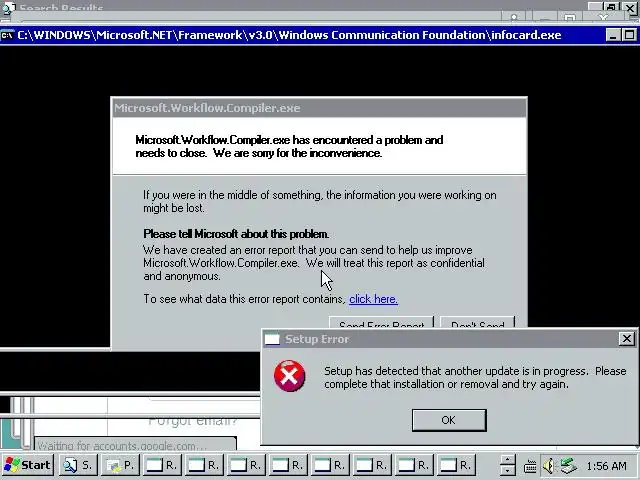
Task: Click the keyboard tray icon
Action: (x=530, y=466)
